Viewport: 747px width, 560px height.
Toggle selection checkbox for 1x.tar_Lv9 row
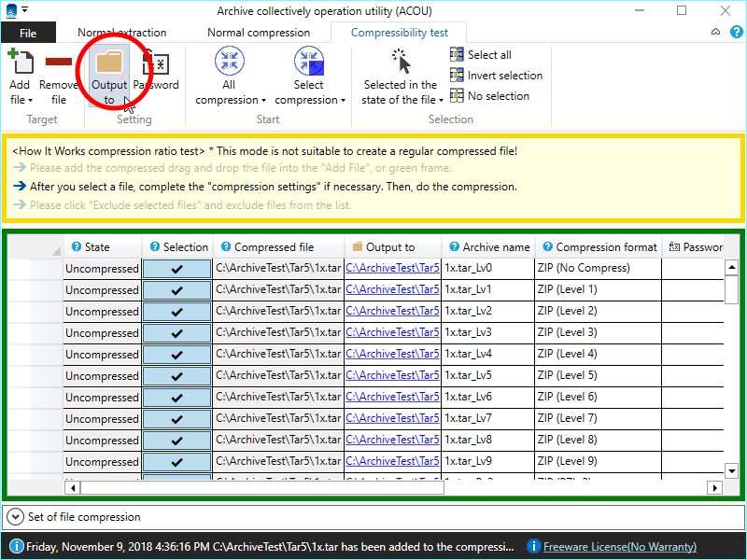coord(177,461)
